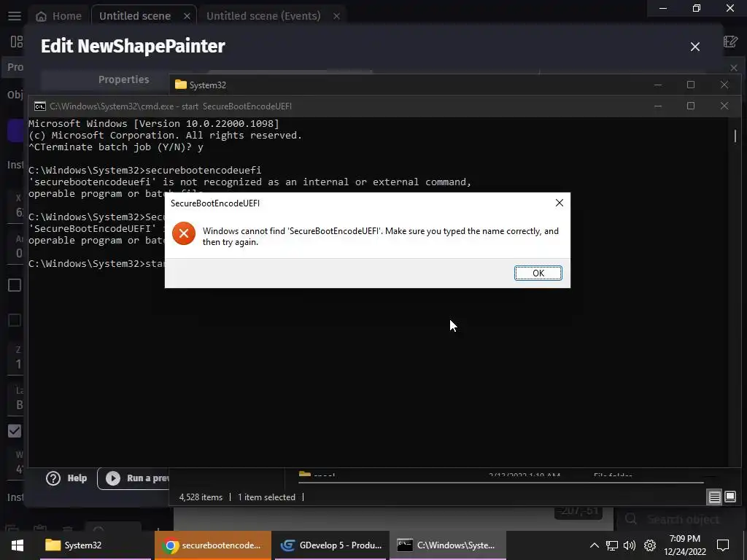This screenshot has height=560, width=747.
Task: Close the Untitled scene (Events) tab
Action: pos(336,16)
